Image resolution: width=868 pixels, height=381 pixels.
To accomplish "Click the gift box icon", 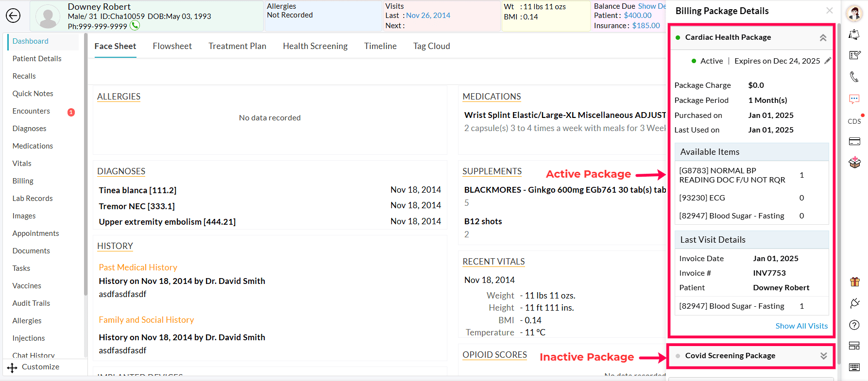I will 855,282.
